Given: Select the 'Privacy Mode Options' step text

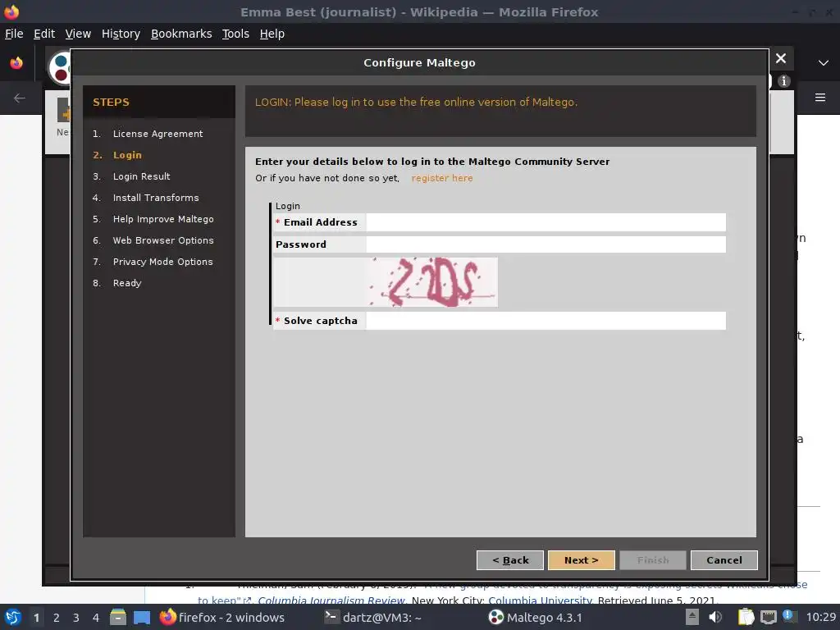Looking at the screenshot, I should click(x=162, y=262).
